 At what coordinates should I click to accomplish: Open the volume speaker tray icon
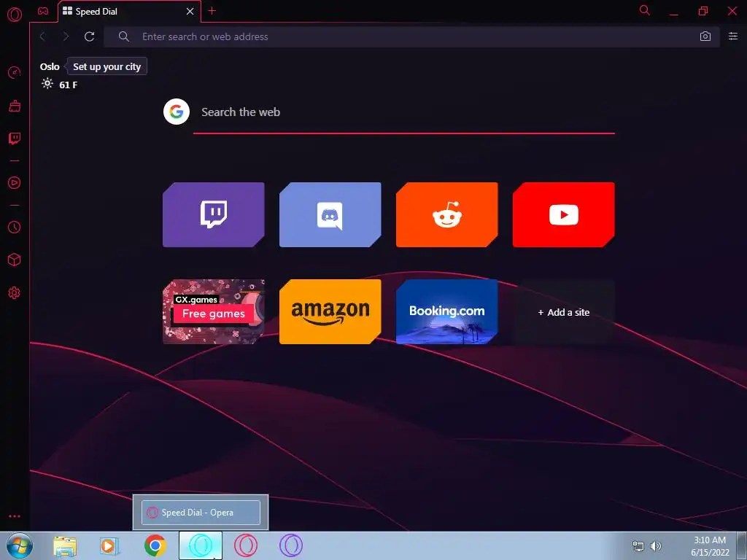(656, 546)
